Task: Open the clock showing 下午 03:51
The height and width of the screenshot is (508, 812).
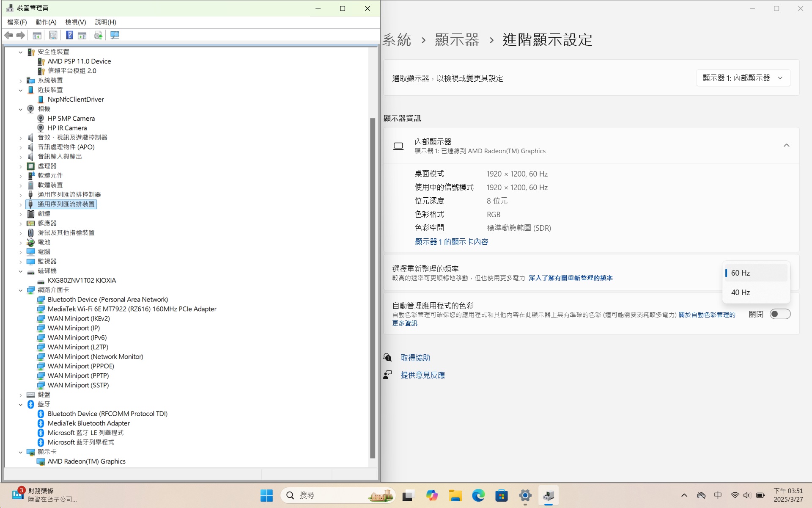Action: (x=788, y=495)
